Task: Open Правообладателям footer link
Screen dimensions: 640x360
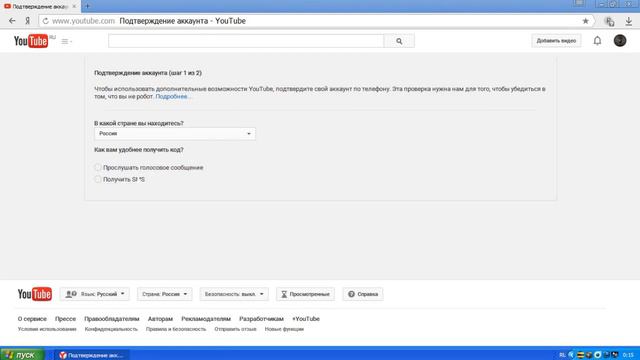Action: tap(112, 319)
